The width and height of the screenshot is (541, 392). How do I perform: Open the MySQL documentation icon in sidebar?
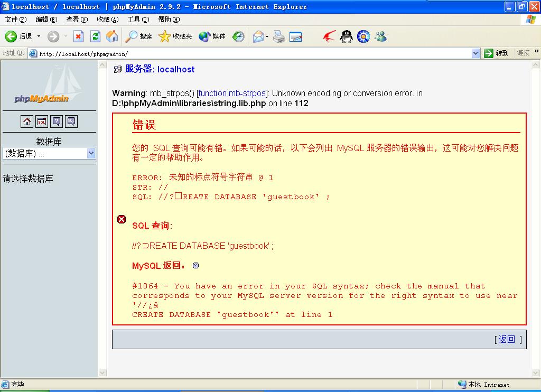(71, 121)
